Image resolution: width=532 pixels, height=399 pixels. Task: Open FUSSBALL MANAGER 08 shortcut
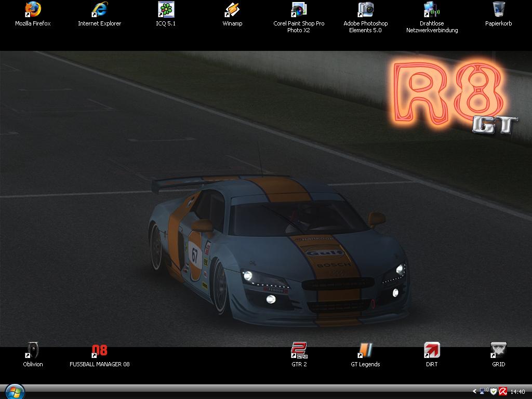99,351
